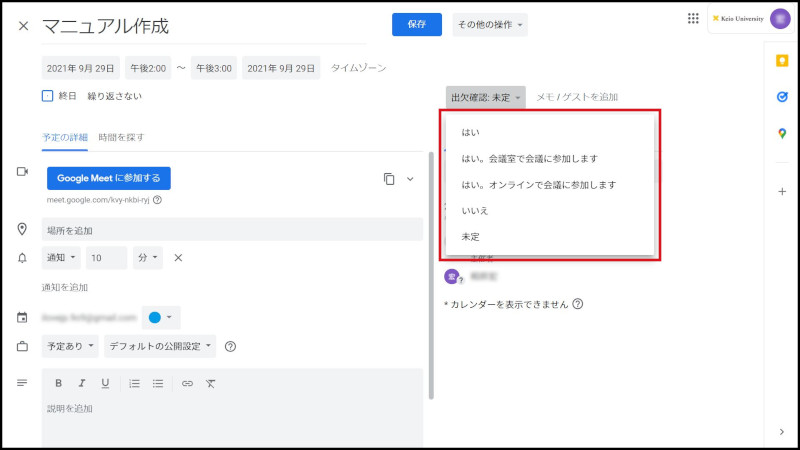Open Google Keep in side panel
800x450 pixels.
(x=781, y=60)
